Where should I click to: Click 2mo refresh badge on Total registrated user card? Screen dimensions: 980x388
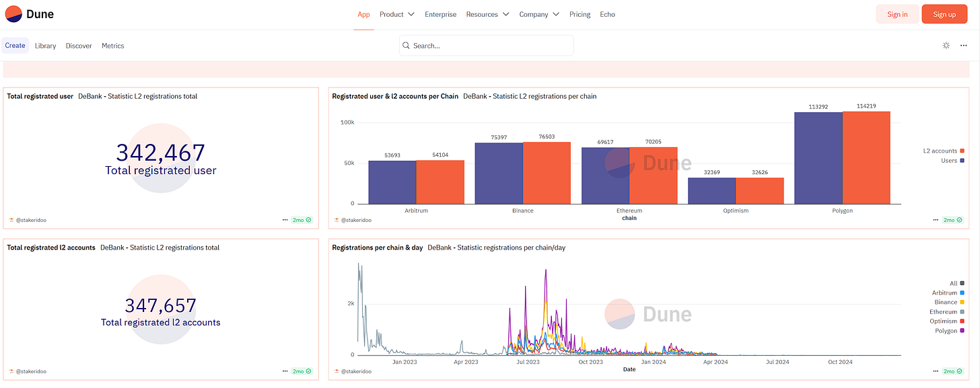302,220
